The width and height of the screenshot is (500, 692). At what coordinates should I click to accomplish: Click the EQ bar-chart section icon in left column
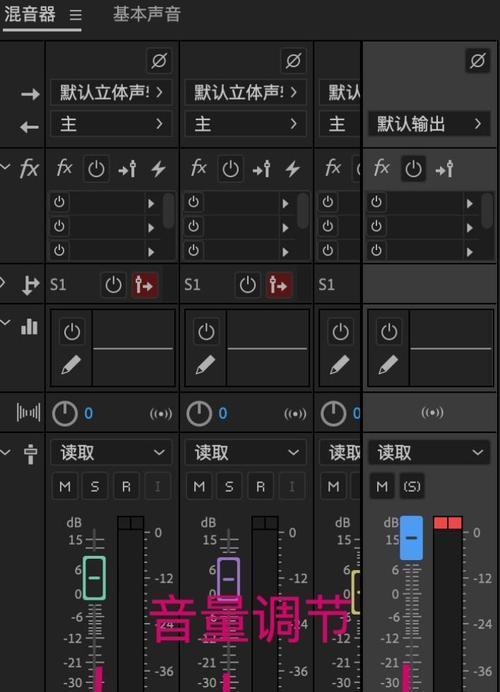click(29, 327)
